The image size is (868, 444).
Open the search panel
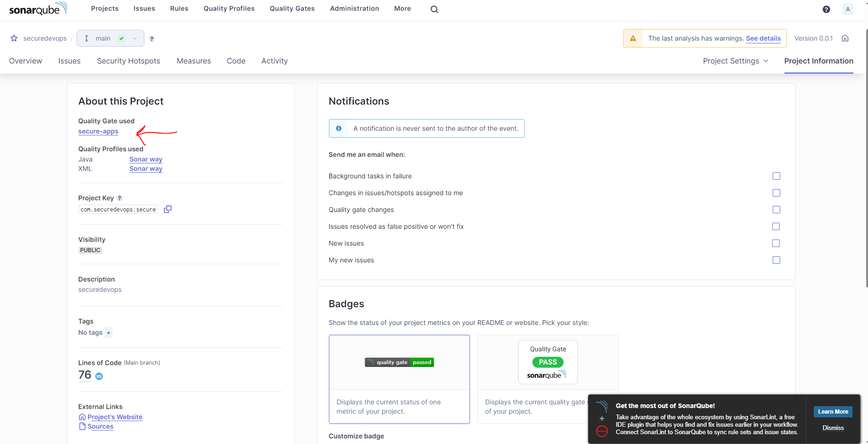click(434, 9)
